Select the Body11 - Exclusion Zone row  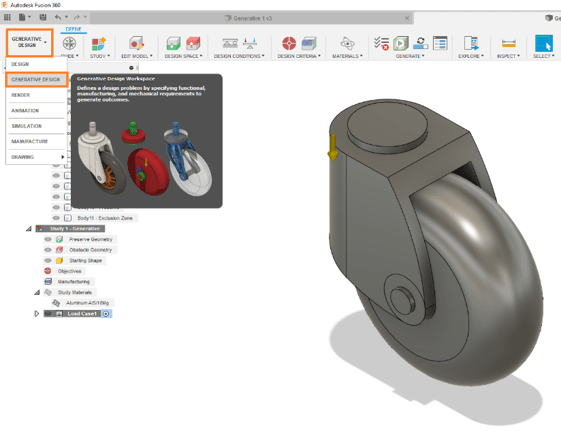(105, 218)
